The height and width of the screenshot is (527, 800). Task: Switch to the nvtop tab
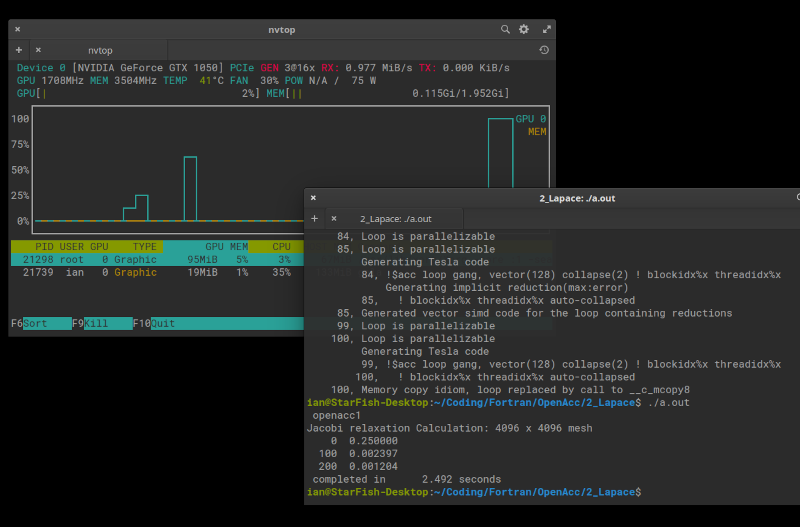click(100, 49)
